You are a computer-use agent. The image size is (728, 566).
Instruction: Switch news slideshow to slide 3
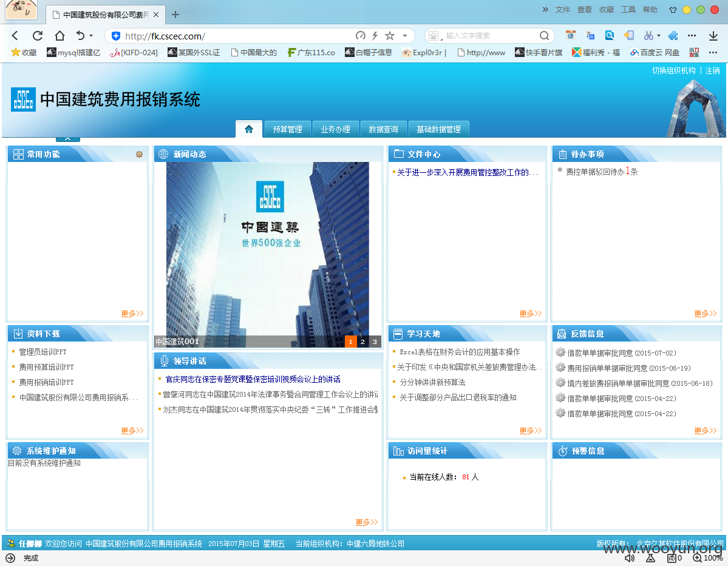pyautogui.click(x=375, y=342)
